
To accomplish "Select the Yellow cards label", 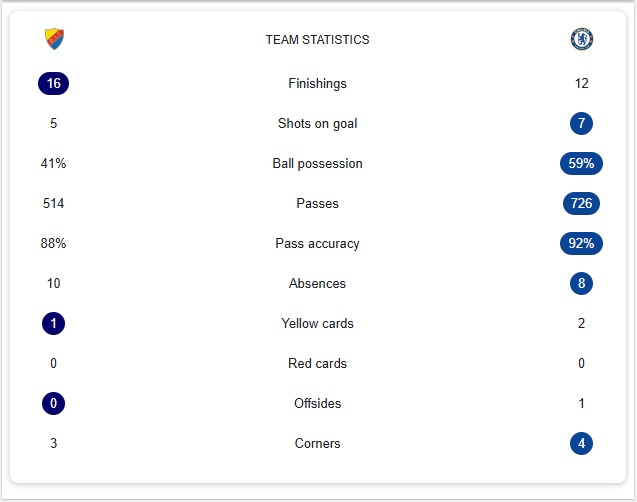I will coord(318,323).
